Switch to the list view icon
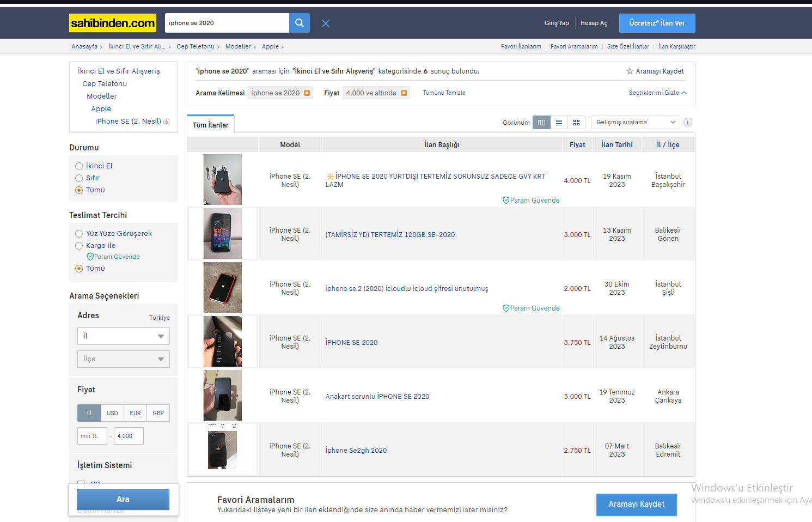The width and height of the screenshot is (812, 522). pos(559,123)
